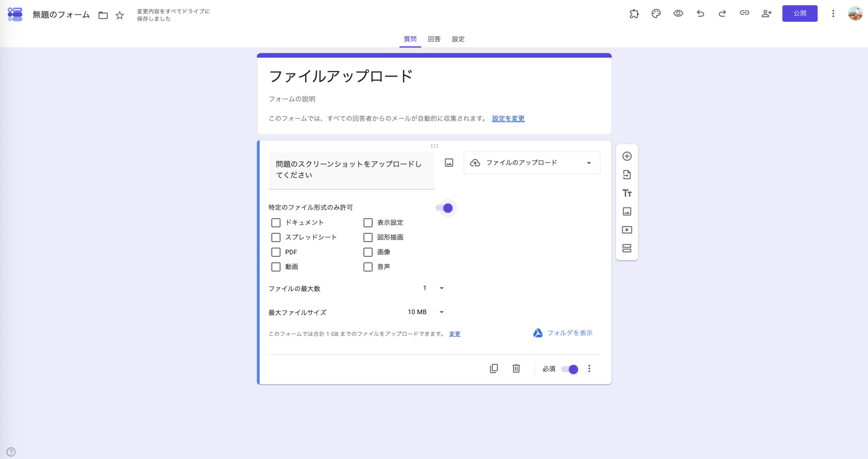Screen dimensions: 868x459
Task: Check the 画像 checkbox
Action: [x=368, y=252]
